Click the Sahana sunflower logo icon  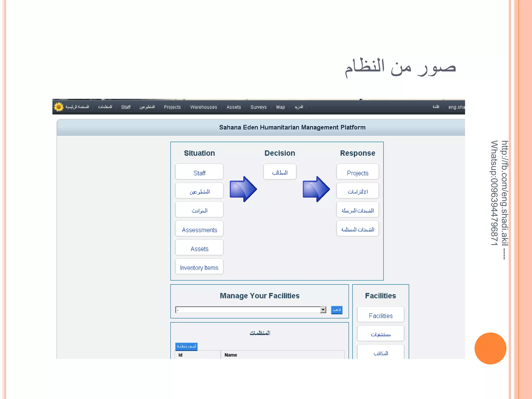(x=59, y=107)
